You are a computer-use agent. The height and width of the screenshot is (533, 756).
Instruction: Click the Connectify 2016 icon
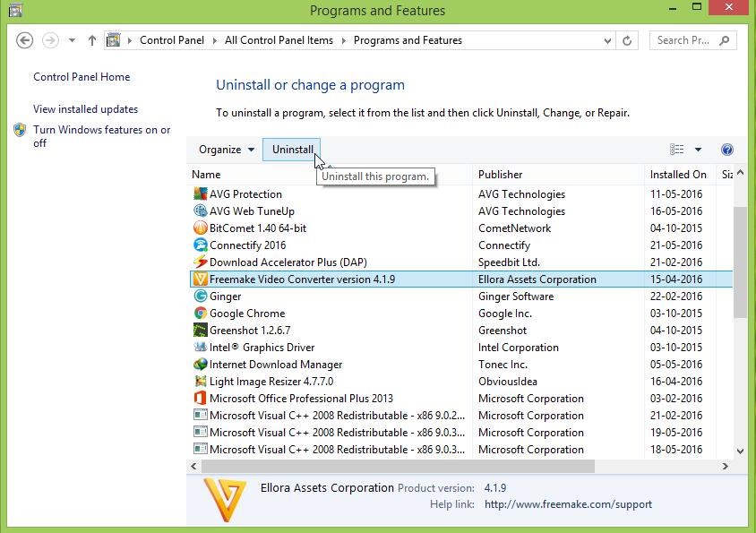point(200,245)
